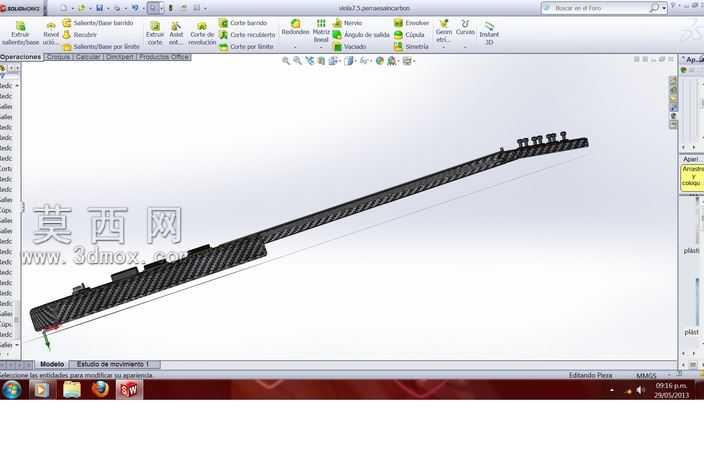Click the yellow Arrastre y coloque hint box

tap(691, 177)
